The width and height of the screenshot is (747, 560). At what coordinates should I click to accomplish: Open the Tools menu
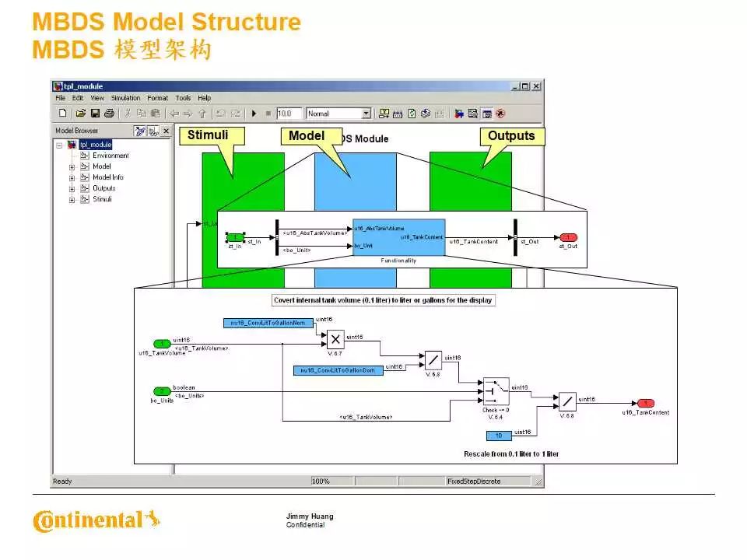pyautogui.click(x=183, y=98)
